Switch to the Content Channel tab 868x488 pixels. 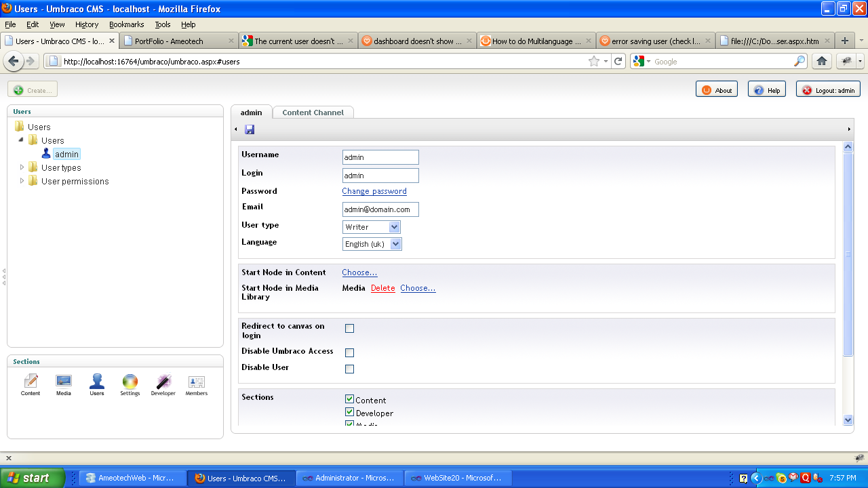coord(313,113)
